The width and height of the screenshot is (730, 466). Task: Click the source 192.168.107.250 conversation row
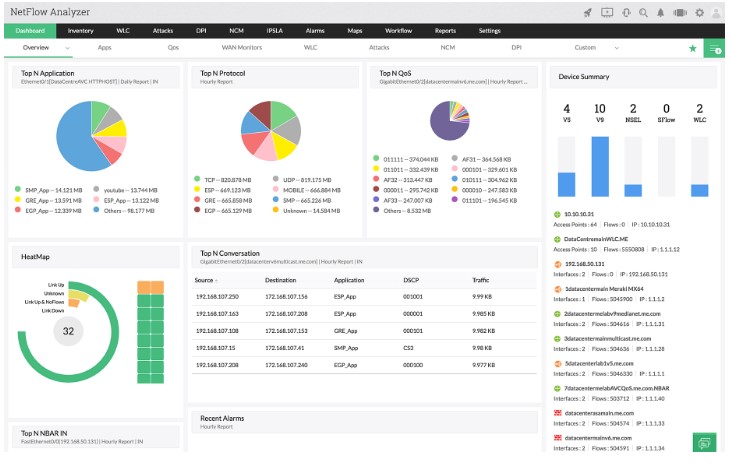point(218,296)
